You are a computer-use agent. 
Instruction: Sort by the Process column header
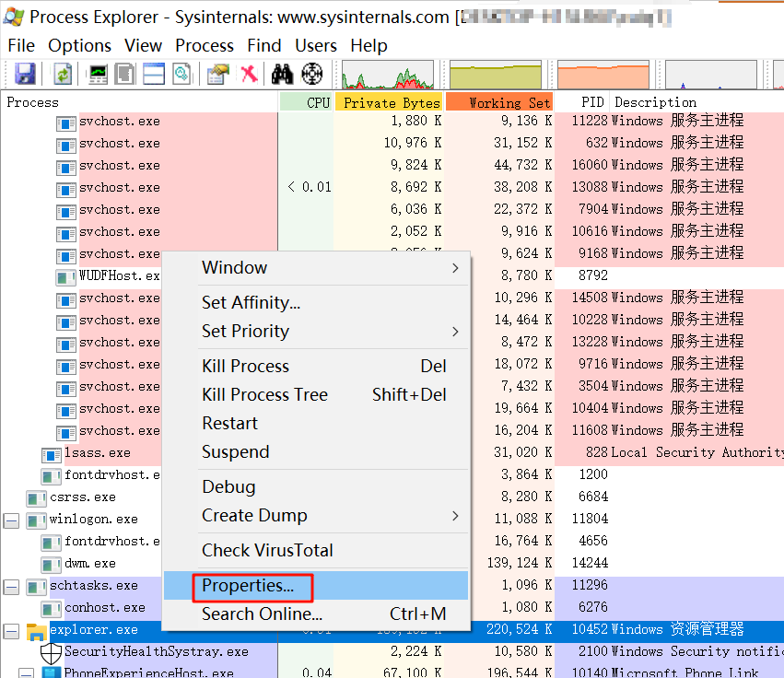click(139, 102)
